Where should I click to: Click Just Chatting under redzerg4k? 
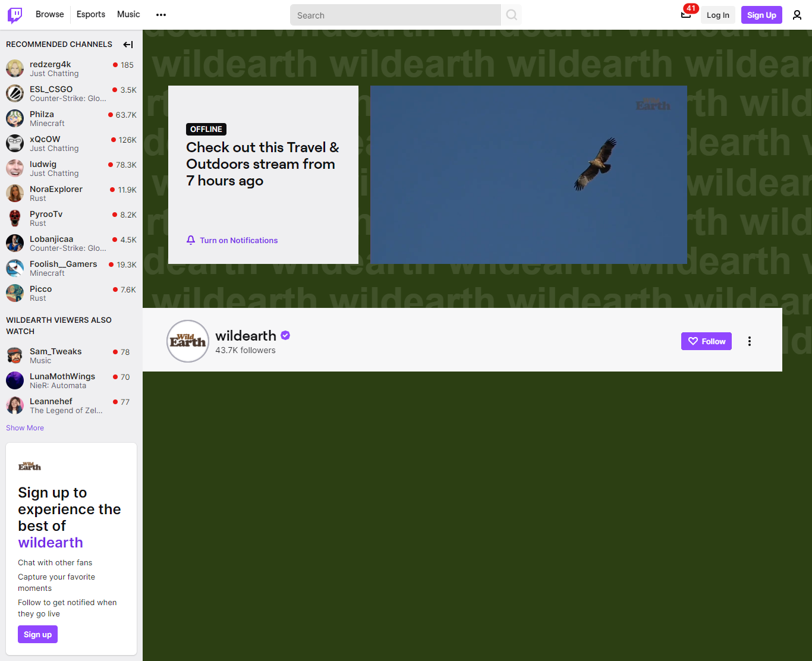point(54,74)
